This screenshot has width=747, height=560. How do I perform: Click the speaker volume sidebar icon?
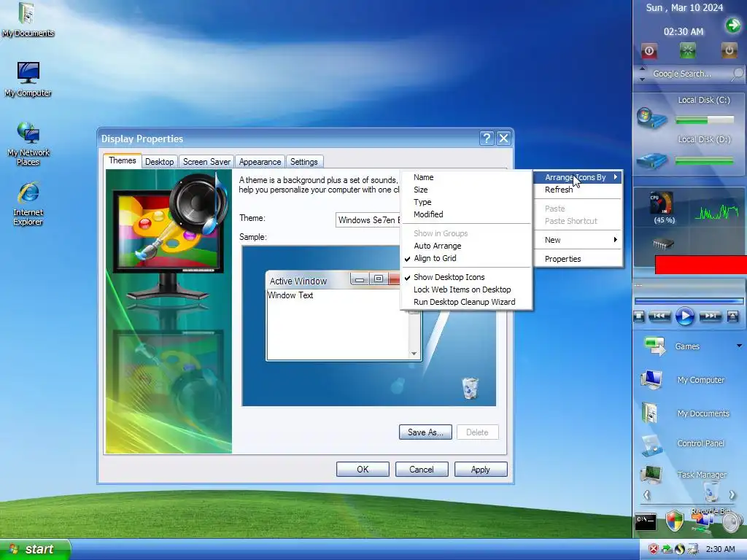(732, 522)
